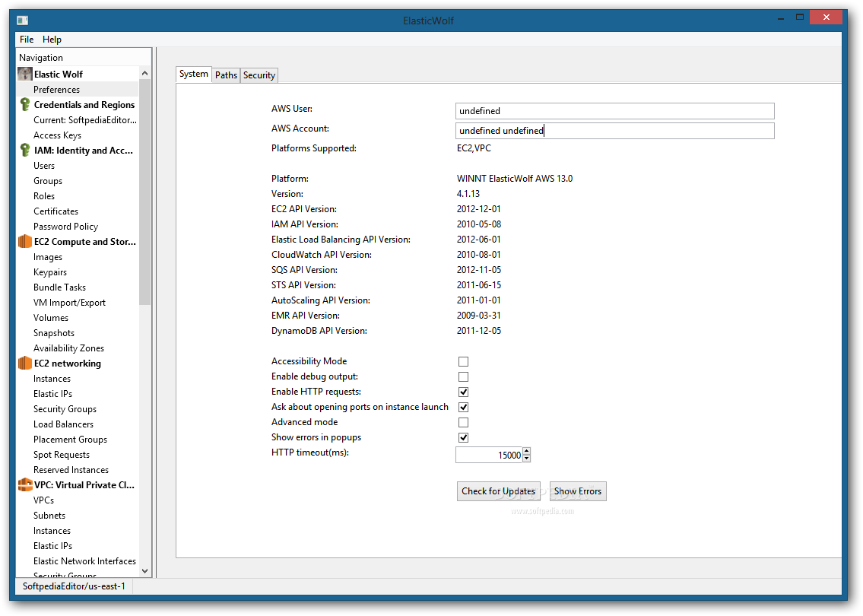Click navigation scrollbar up arrow

(144, 73)
